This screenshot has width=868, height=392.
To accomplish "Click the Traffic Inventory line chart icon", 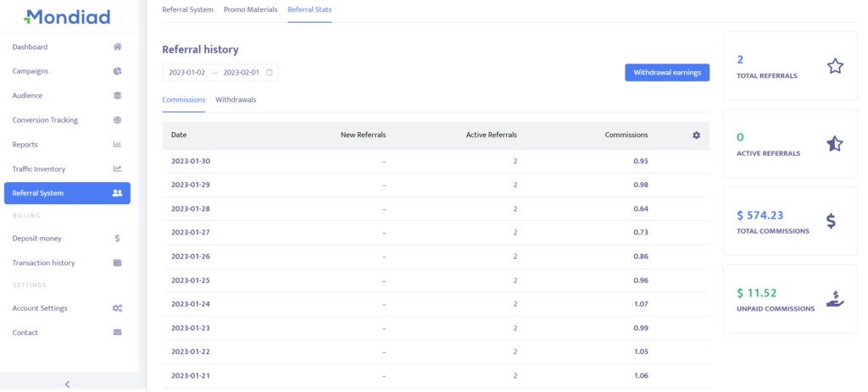I will 118,168.
